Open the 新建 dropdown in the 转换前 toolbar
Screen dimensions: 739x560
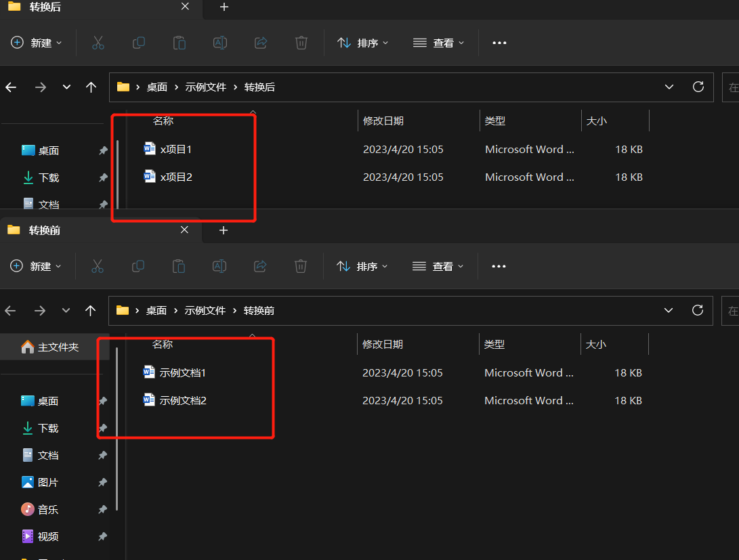pos(37,266)
